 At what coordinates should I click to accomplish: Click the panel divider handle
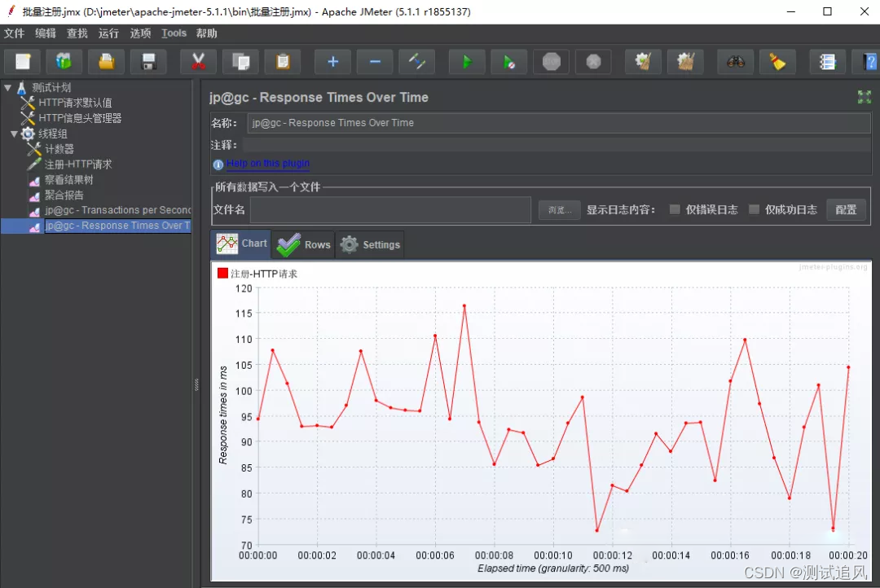click(x=196, y=384)
